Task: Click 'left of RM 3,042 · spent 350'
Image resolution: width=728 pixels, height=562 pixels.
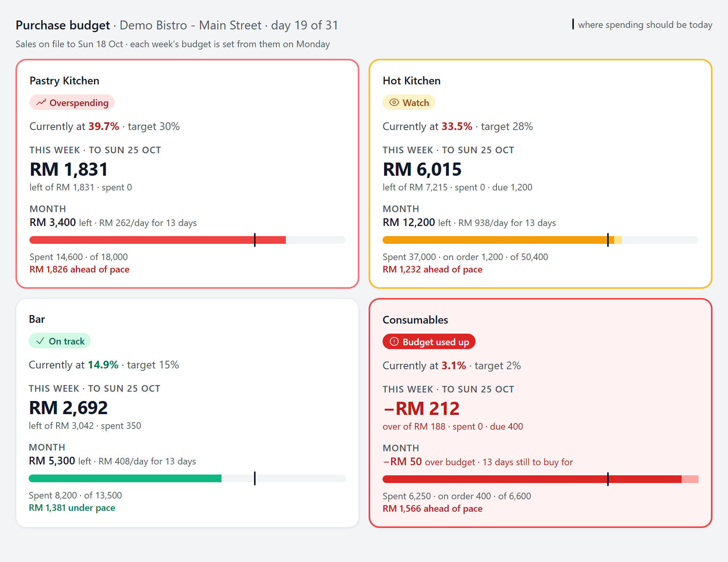Action: click(x=85, y=426)
